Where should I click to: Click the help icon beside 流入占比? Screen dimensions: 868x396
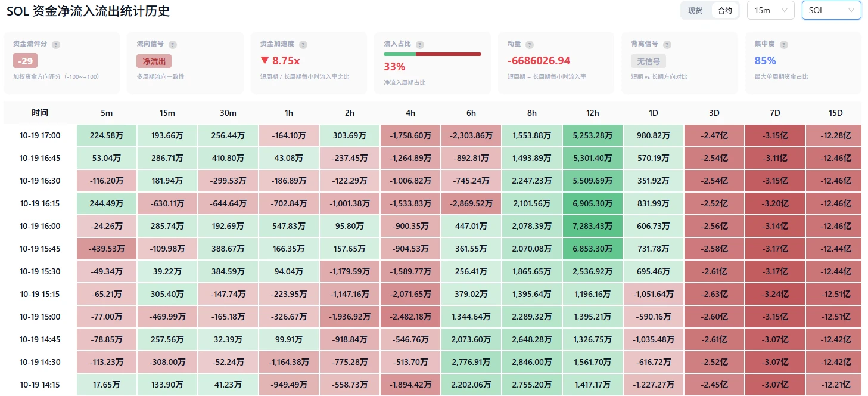coord(420,44)
